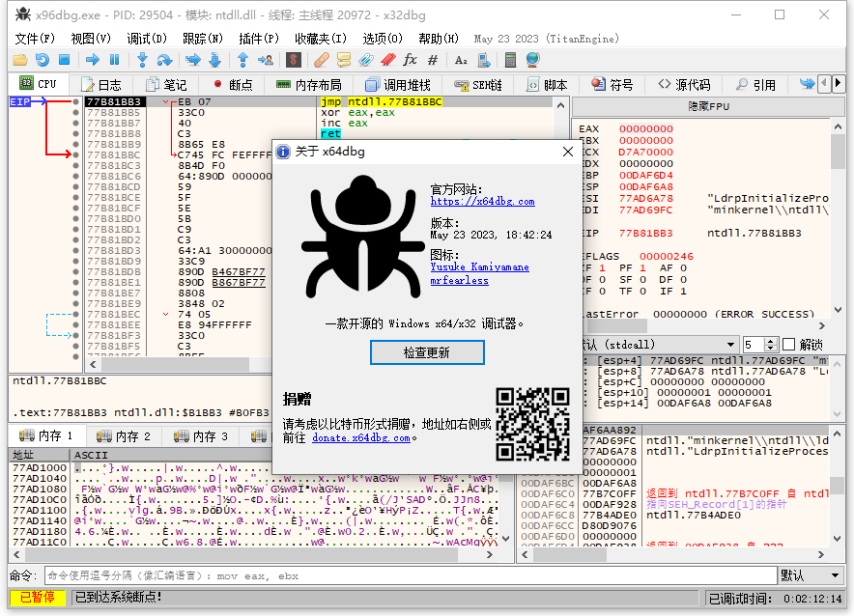Switch to the 日志 tab
The image size is (854, 616).
pos(101,85)
